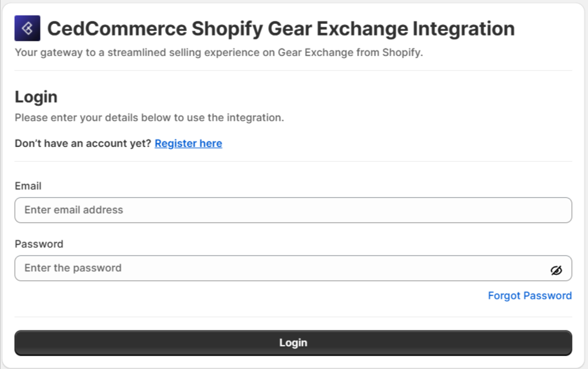The image size is (588, 369).
Task: Select the CedCommerce Shopify Gear Exchange Integration title
Action: (281, 28)
